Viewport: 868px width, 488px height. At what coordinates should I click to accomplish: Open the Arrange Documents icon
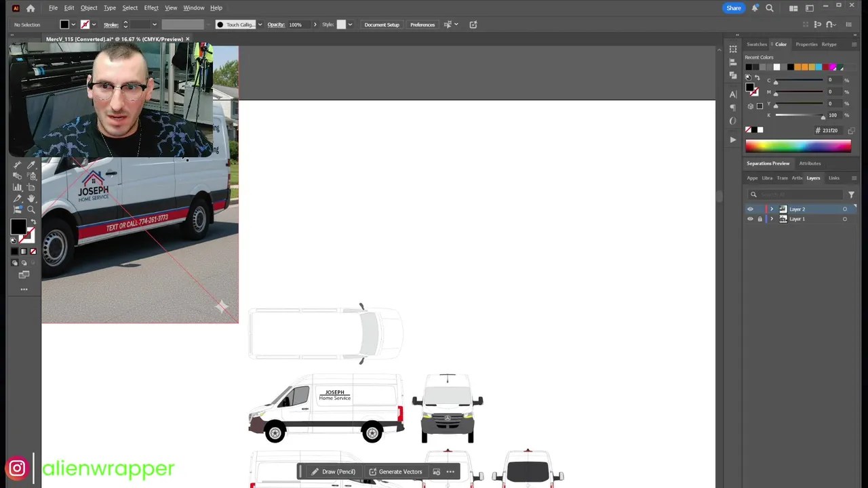click(793, 8)
